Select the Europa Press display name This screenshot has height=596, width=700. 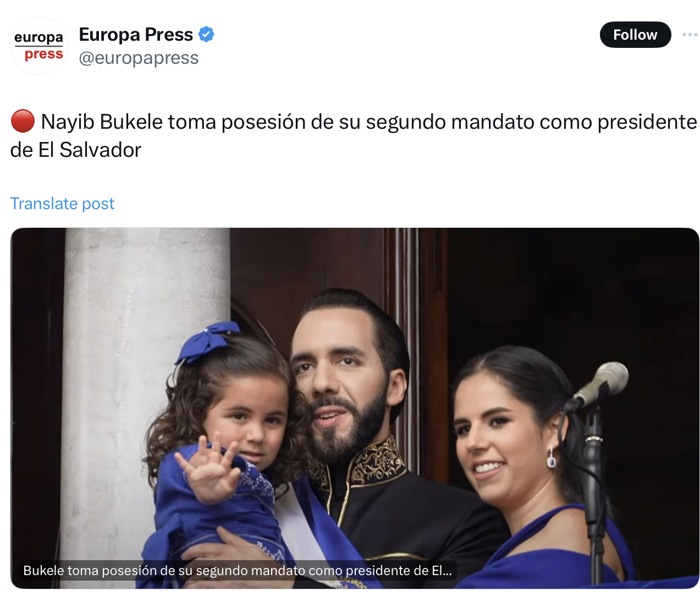136,34
